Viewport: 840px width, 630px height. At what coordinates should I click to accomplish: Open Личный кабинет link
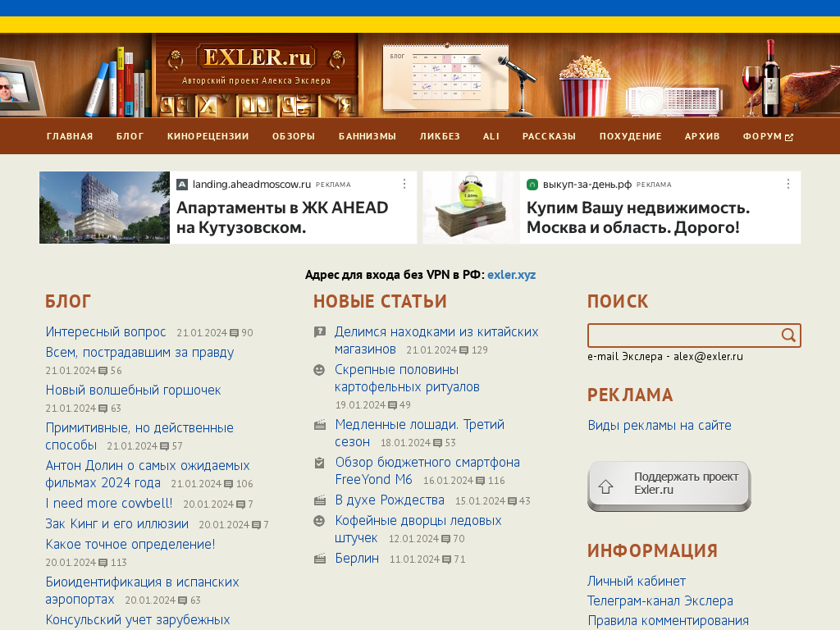point(637,582)
